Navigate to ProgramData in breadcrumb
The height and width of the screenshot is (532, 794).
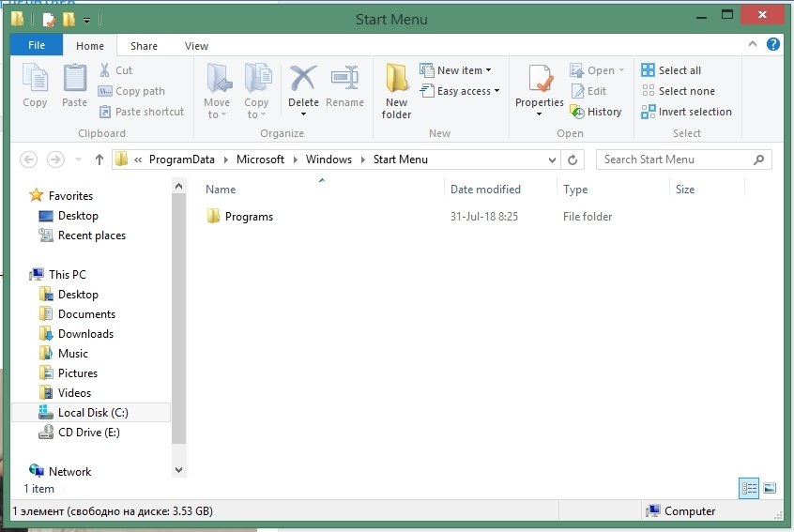pyautogui.click(x=182, y=160)
